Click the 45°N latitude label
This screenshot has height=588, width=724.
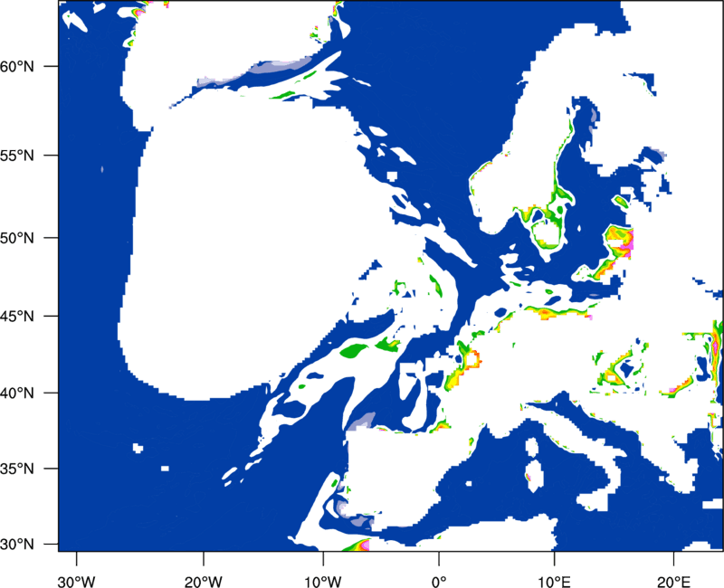click(x=17, y=316)
